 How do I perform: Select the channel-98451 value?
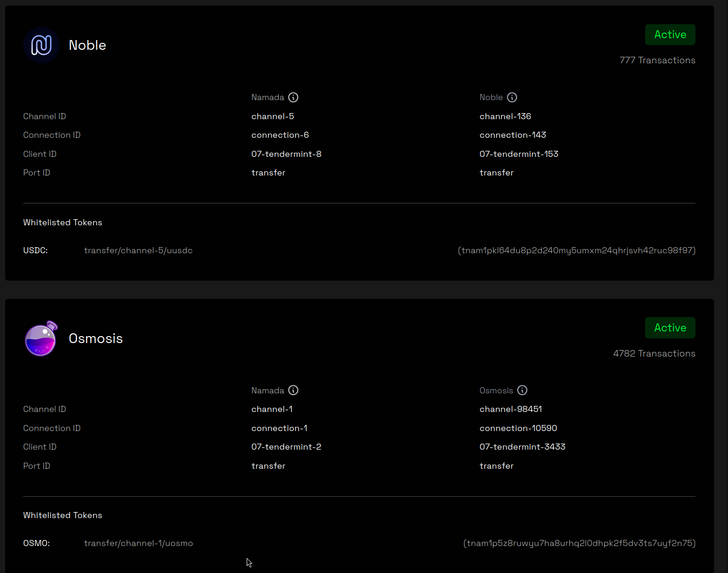pos(511,409)
